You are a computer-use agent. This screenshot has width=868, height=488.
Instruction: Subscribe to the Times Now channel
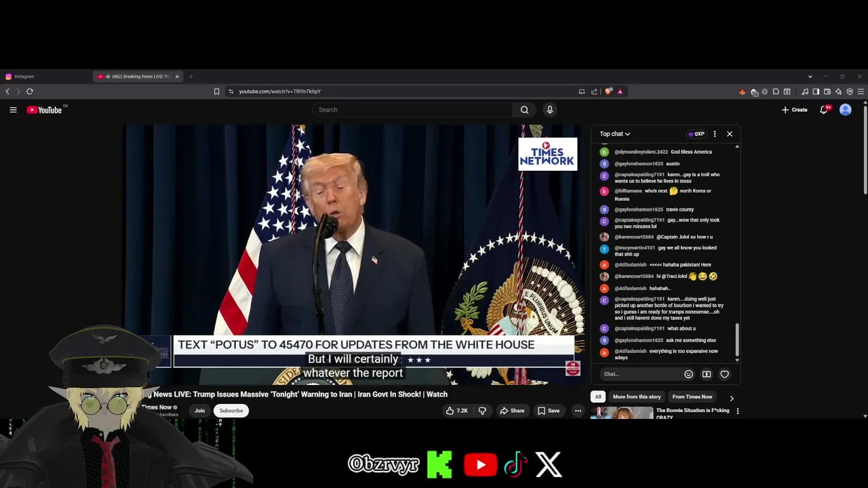[x=231, y=411]
